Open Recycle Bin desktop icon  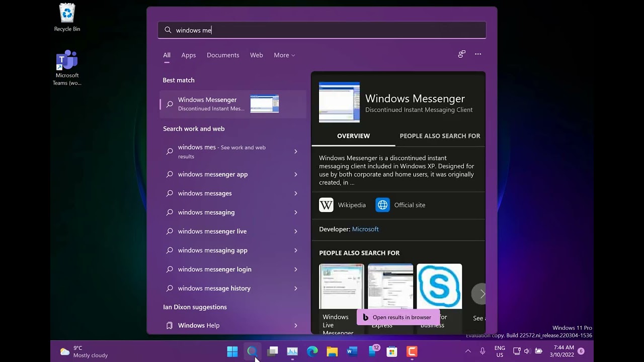[67, 18]
